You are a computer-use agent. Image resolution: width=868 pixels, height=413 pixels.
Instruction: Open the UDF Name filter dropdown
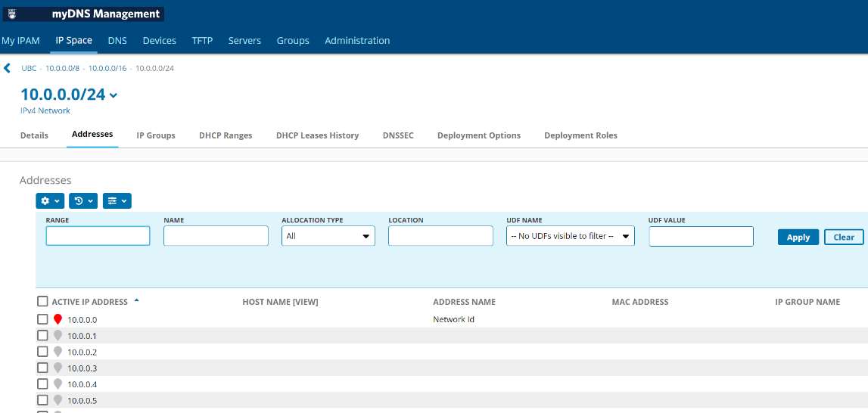point(570,236)
